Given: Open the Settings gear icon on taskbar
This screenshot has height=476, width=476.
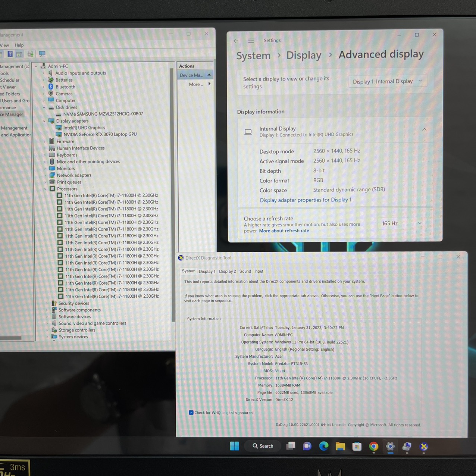Looking at the screenshot, I should click(390, 446).
